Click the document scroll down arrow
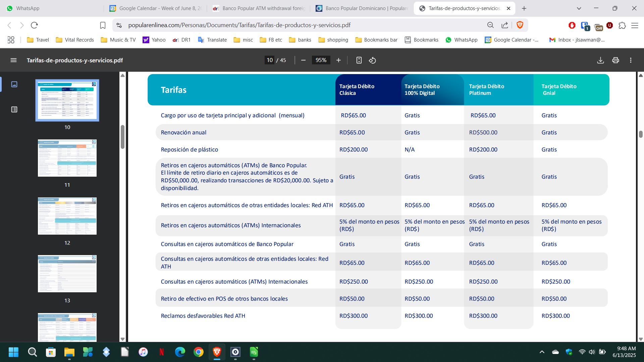The image size is (644, 362). coord(641,339)
